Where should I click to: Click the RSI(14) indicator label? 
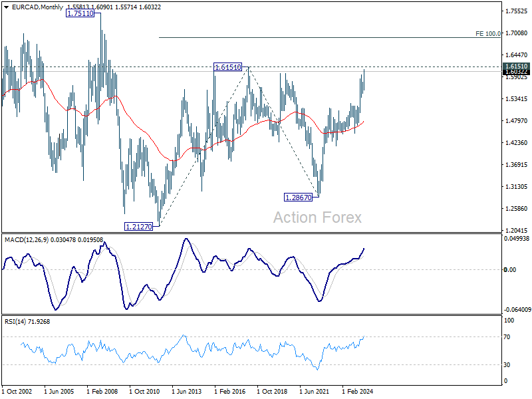coord(15,322)
